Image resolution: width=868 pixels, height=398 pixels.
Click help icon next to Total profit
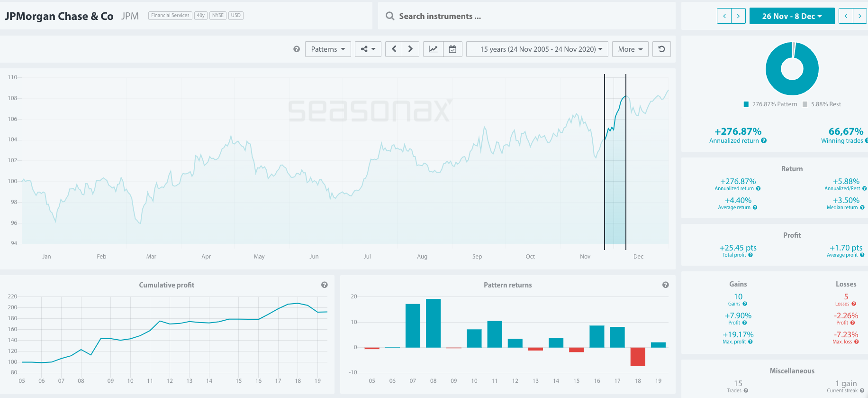(750, 255)
